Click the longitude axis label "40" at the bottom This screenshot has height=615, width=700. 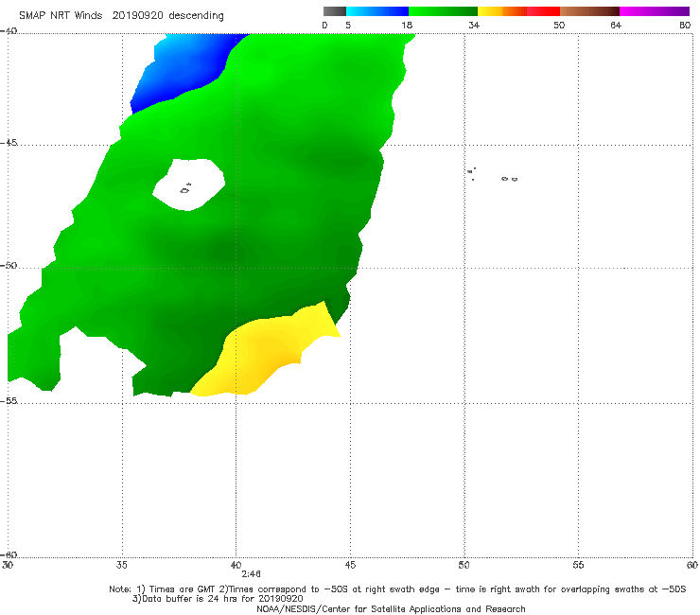pos(236,566)
